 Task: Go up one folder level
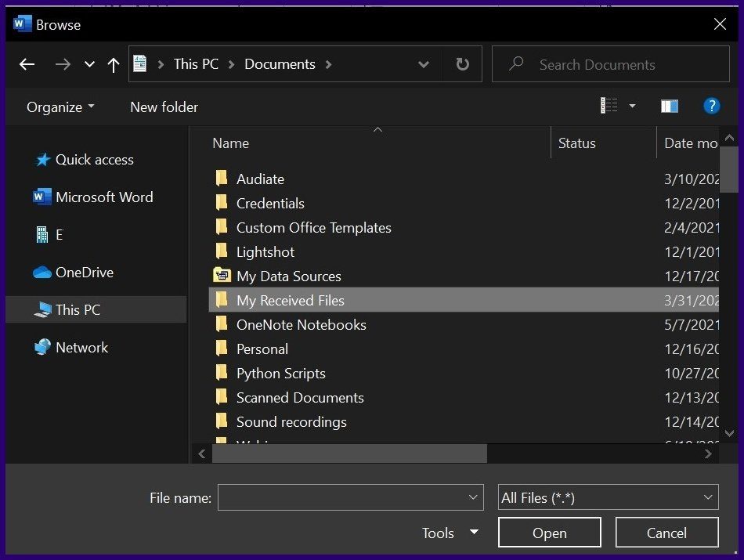(x=114, y=64)
